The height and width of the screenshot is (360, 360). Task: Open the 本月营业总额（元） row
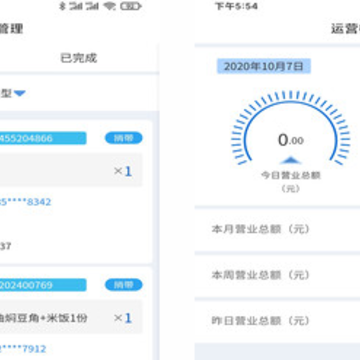tap(277, 229)
